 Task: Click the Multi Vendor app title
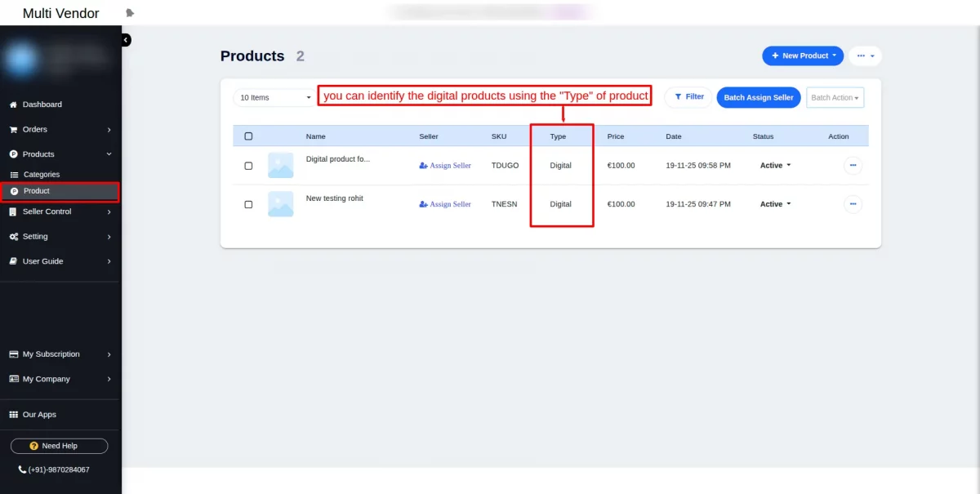pos(61,13)
